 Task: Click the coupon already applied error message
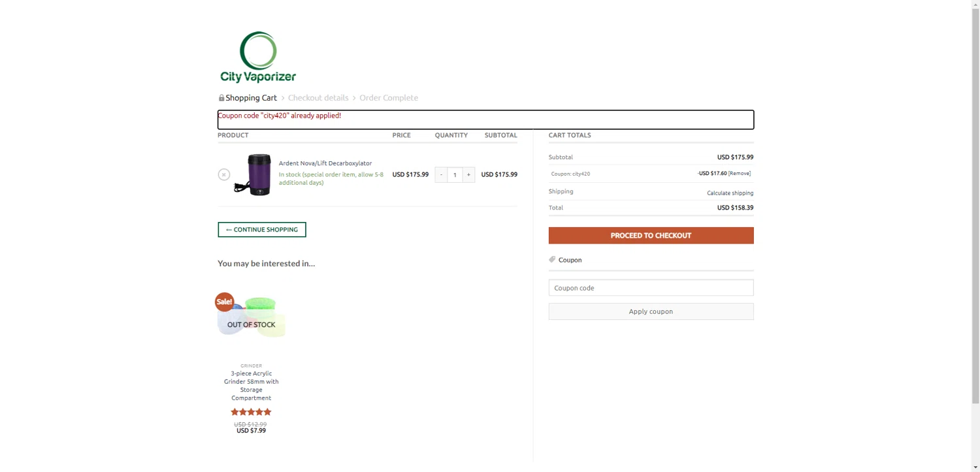pyautogui.click(x=280, y=116)
